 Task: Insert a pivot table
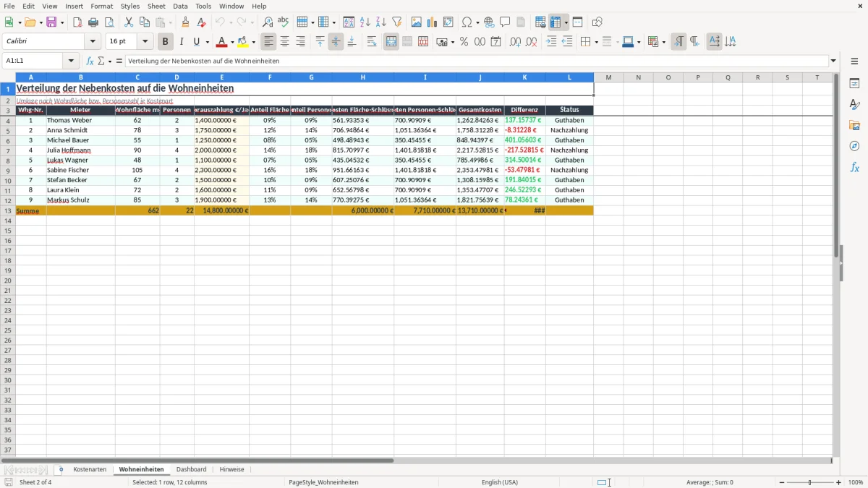pos(448,22)
